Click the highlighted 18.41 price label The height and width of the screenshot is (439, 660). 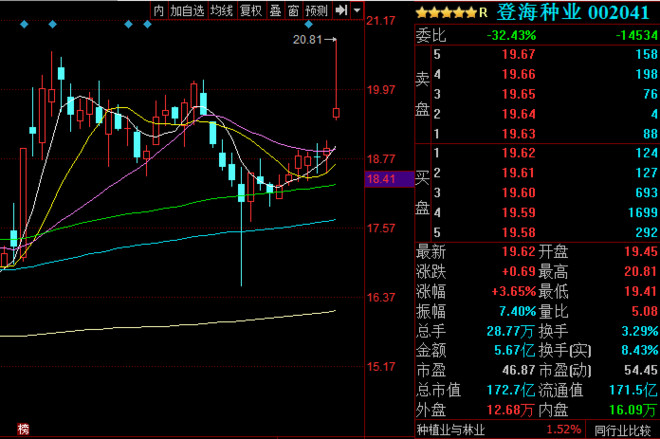(x=389, y=179)
